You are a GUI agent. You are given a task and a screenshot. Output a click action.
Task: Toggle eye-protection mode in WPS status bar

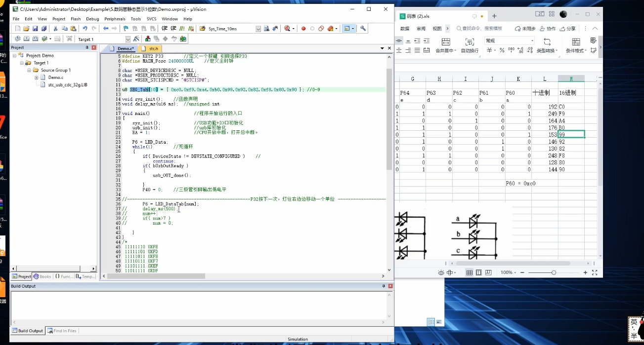tap(441, 272)
